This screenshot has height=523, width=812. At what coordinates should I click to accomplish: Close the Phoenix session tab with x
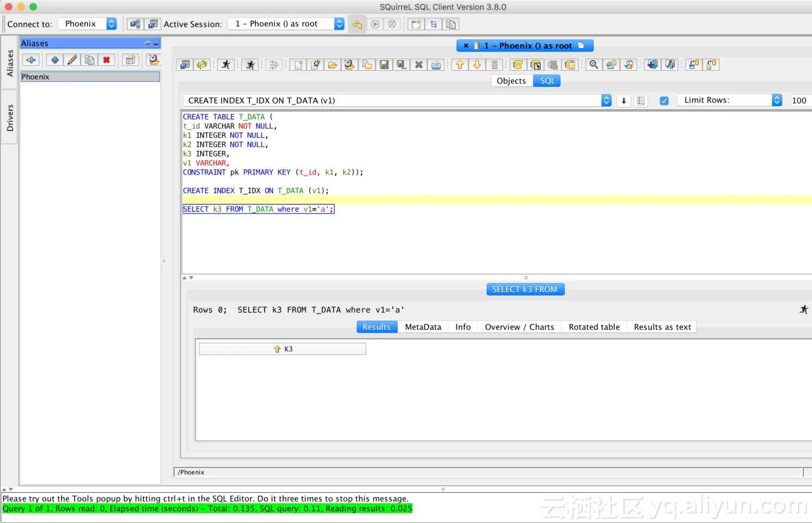(x=466, y=46)
